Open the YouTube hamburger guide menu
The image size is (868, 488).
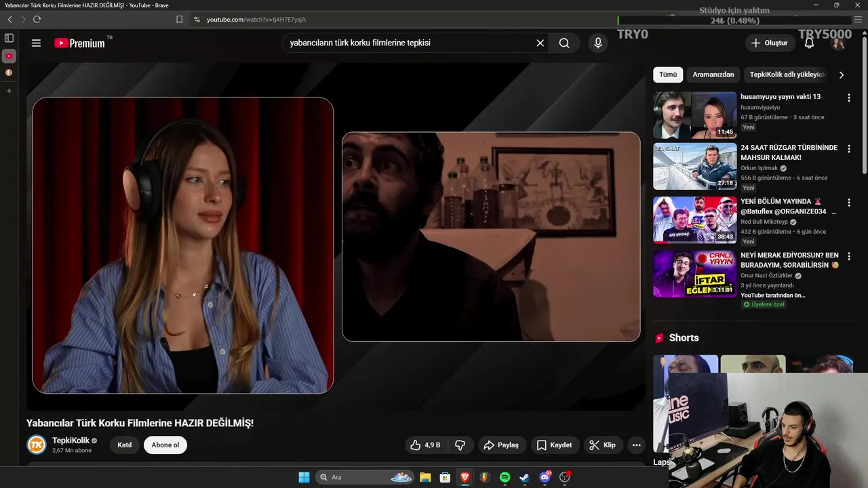36,43
